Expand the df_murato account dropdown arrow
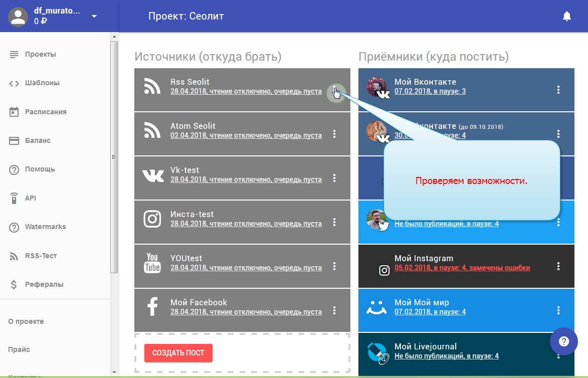588x378 pixels. click(x=94, y=17)
